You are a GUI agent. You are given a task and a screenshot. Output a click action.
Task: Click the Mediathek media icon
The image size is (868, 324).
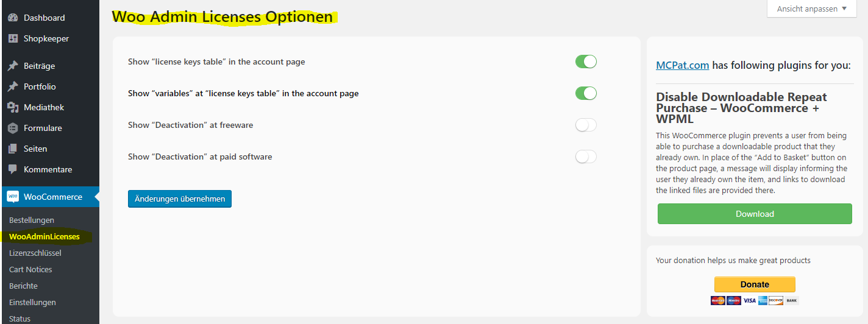pos(13,107)
